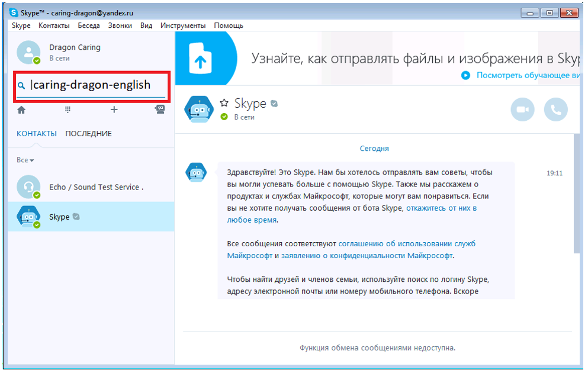This screenshot has height=370, width=588.
Task: Open the Вид menu
Action: click(x=146, y=25)
